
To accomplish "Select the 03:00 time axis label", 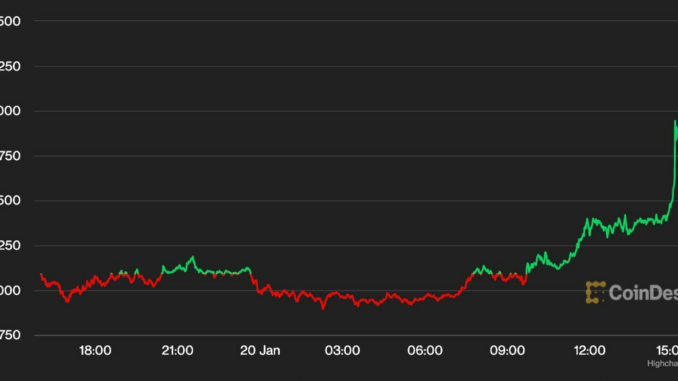I will pos(342,350).
